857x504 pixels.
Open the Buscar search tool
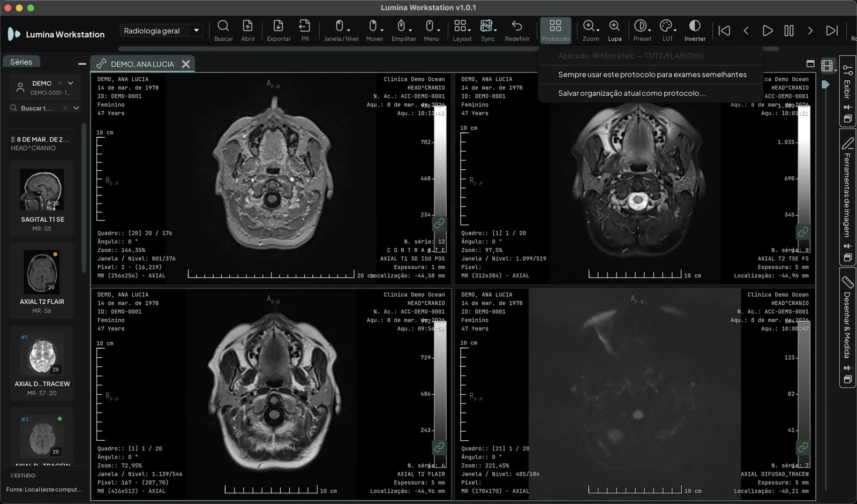click(223, 31)
